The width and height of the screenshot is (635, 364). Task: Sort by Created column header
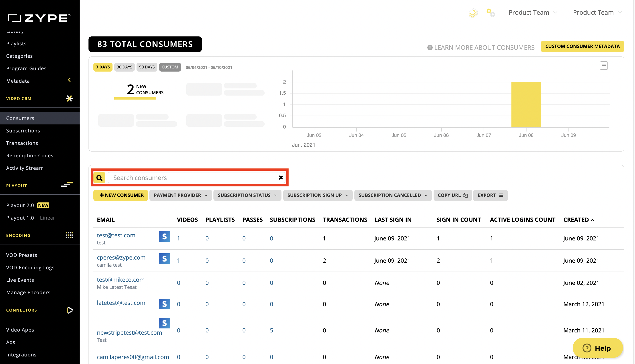579,220
